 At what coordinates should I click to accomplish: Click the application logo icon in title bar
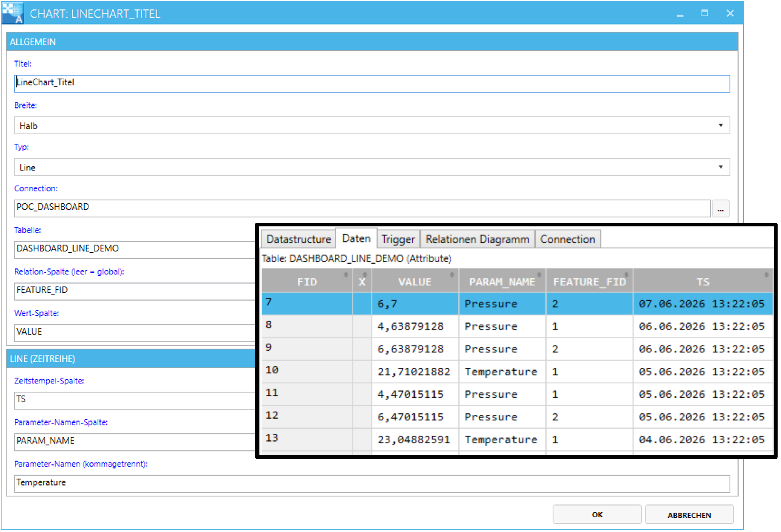[x=13, y=14]
